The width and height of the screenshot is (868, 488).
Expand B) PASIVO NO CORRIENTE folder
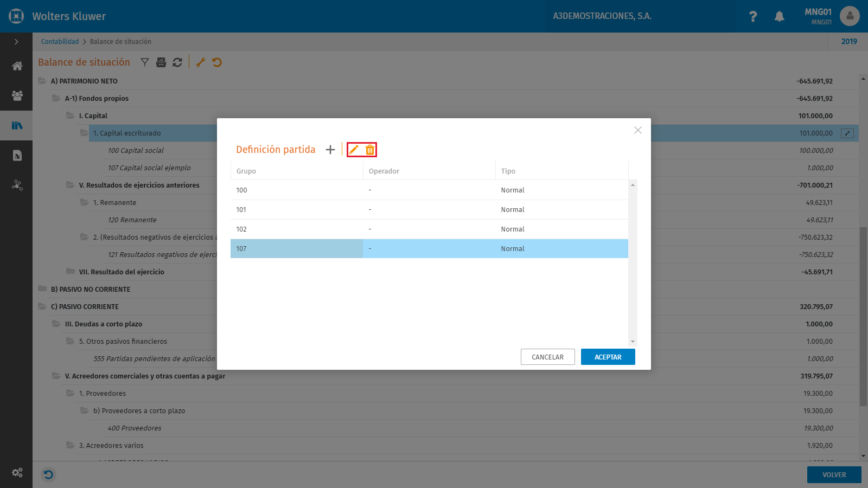[x=42, y=289]
